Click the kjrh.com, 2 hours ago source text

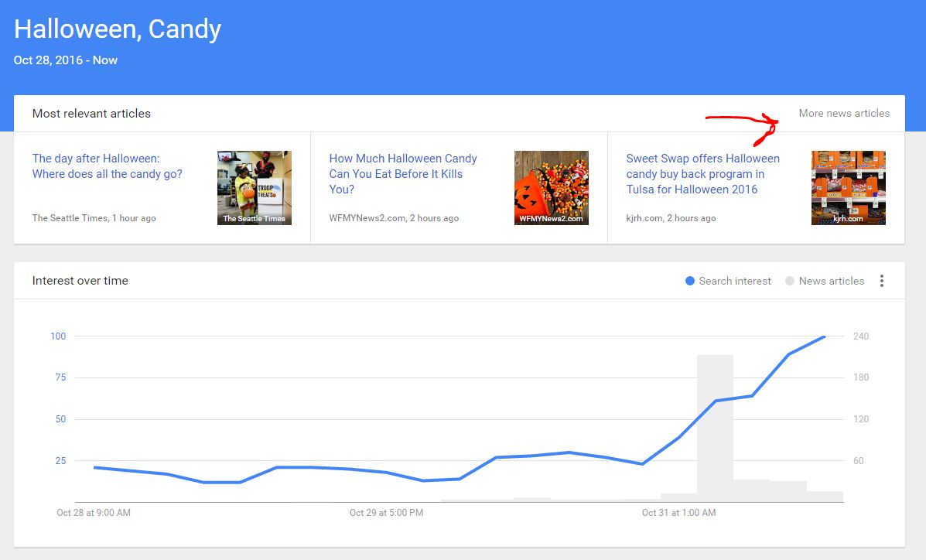click(671, 218)
